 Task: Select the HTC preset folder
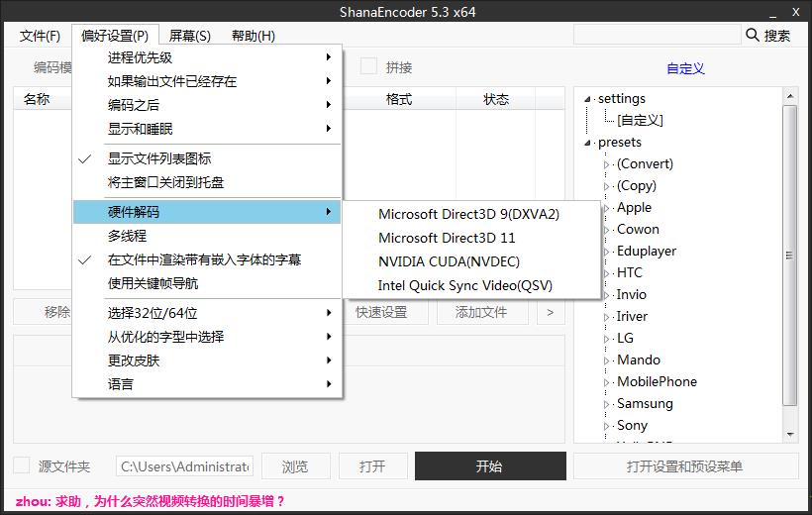629,272
